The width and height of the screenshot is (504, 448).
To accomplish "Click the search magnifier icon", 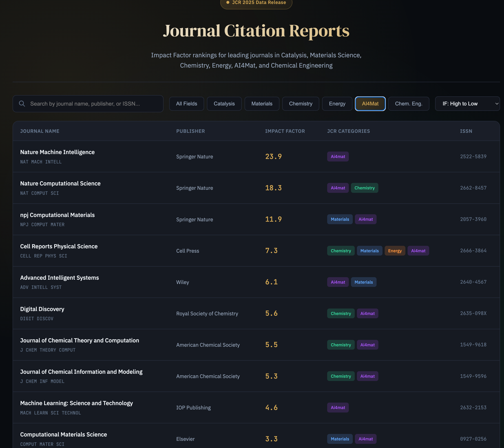I will click(x=22, y=104).
